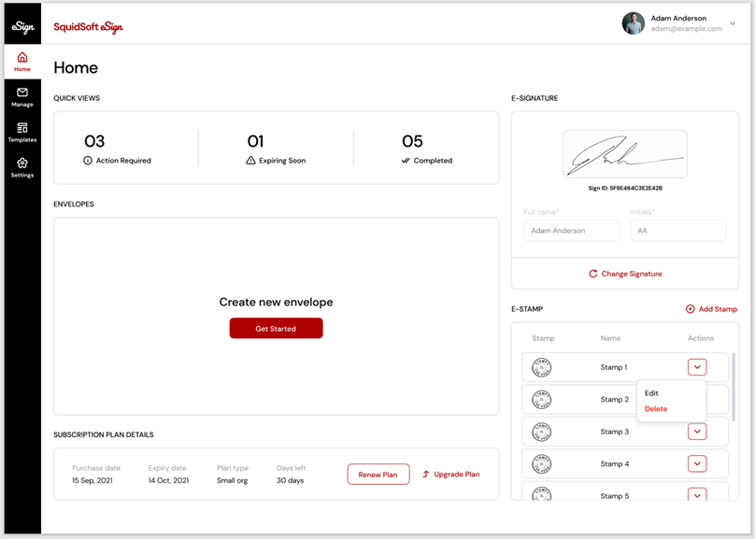The height and width of the screenshot is (539, 756).
Task: Click the Expiring Soon warning icon
Action: pyautogui.click(x=250, y=161)
